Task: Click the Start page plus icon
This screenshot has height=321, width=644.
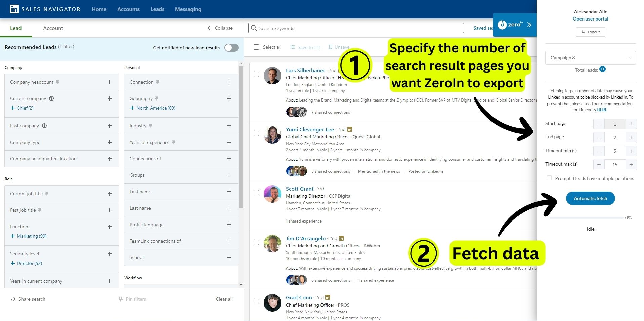Action: tap(631, 124)
